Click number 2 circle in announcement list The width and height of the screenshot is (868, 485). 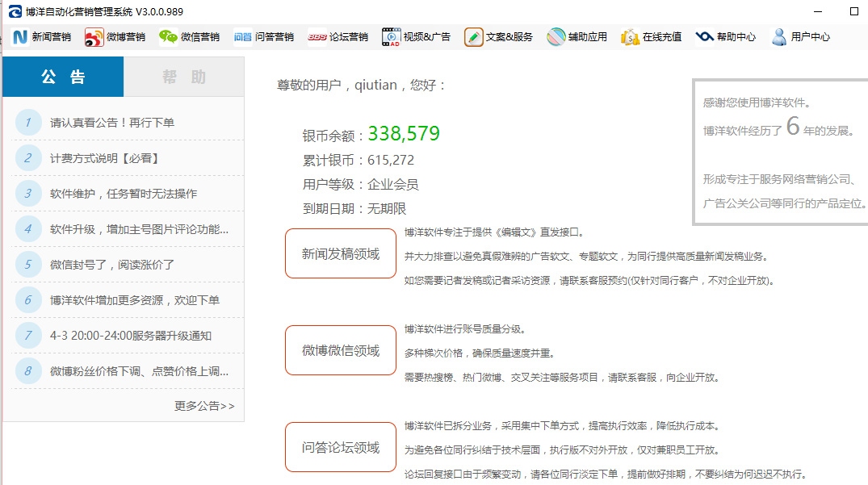click(x=28, y=158)
